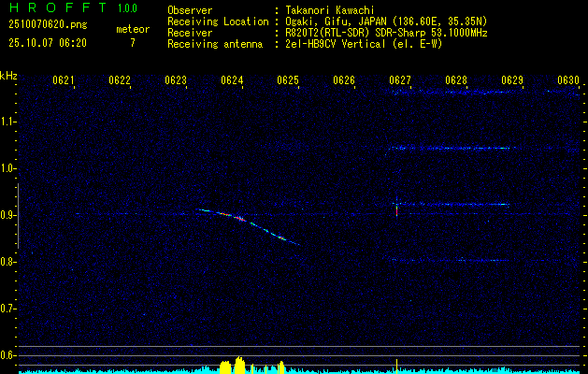
Task: Click the timestamp 25.10.07 06:20
Action: click(x=48, y=43)
